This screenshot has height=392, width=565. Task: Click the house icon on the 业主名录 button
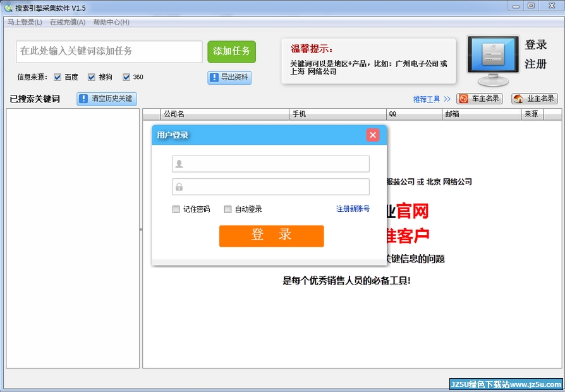click(x=518, y=99)
